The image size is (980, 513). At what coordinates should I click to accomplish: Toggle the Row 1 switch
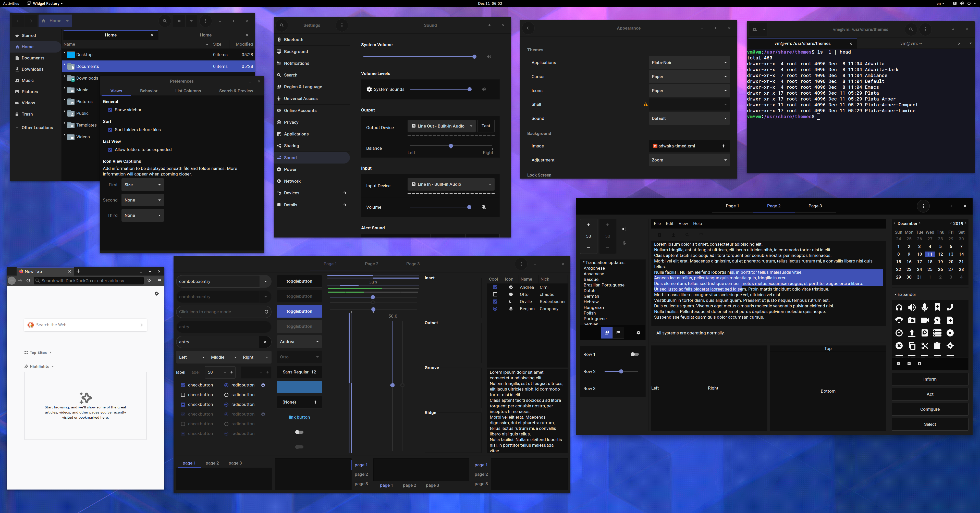(634, 354)
